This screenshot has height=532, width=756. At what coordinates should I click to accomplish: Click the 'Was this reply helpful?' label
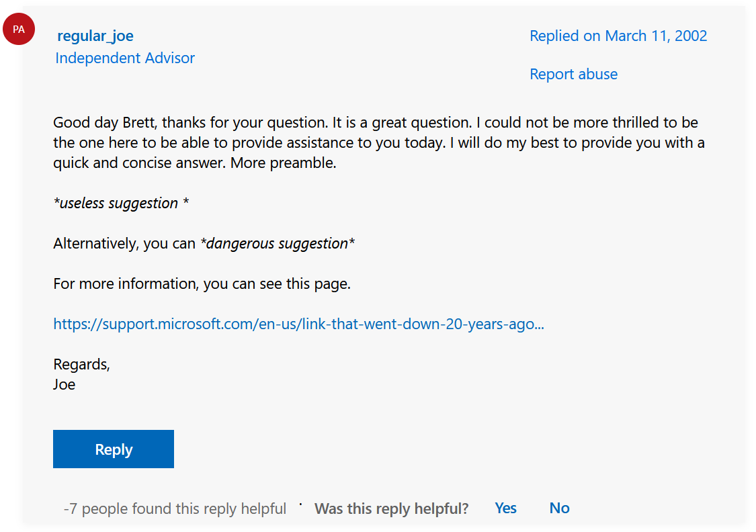tap(391, 509)
